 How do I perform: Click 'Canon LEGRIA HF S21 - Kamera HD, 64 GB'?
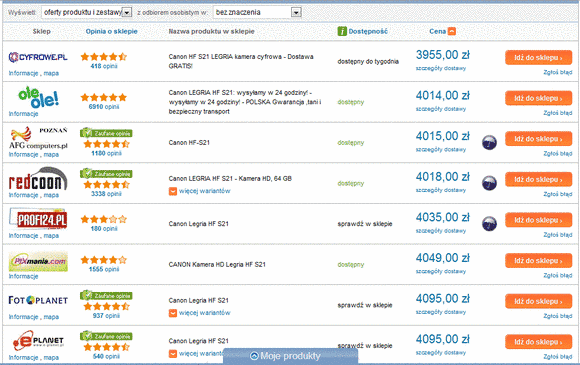click(230, 179)
